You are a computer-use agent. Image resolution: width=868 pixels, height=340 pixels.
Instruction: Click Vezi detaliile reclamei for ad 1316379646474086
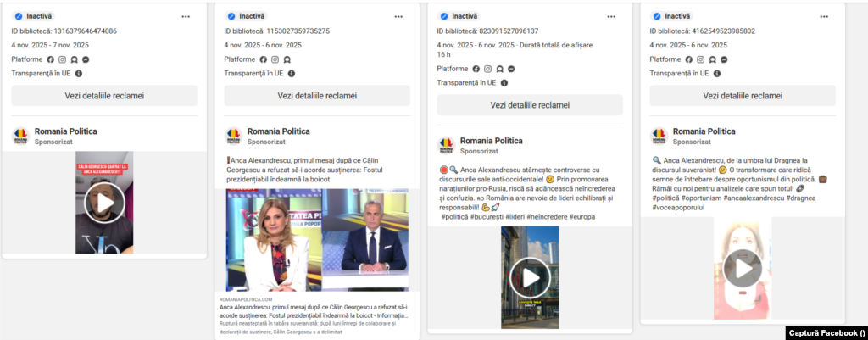[x=104, y=95]
